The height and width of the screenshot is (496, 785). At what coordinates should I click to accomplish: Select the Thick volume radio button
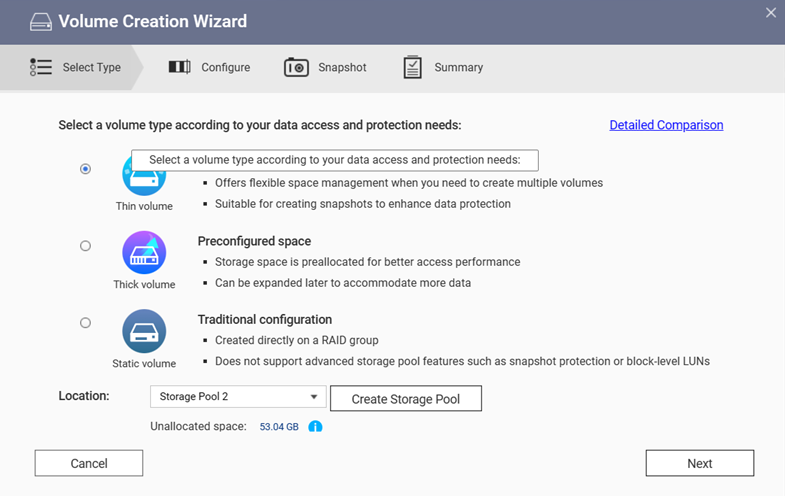tap(85, 246)
